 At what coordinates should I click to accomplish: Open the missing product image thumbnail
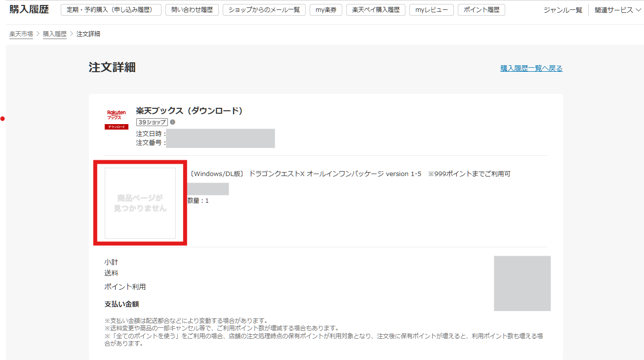(x=140, y=203)
